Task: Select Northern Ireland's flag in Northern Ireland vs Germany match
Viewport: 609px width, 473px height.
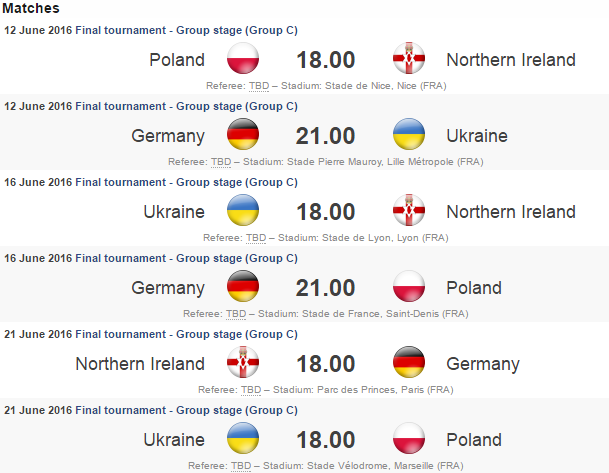Action: [244, 364]
